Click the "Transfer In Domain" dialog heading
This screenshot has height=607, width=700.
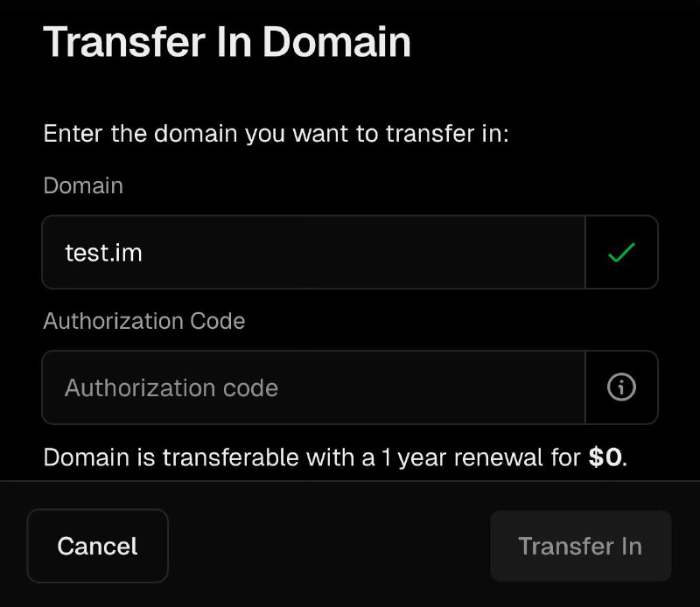point(227,41)
